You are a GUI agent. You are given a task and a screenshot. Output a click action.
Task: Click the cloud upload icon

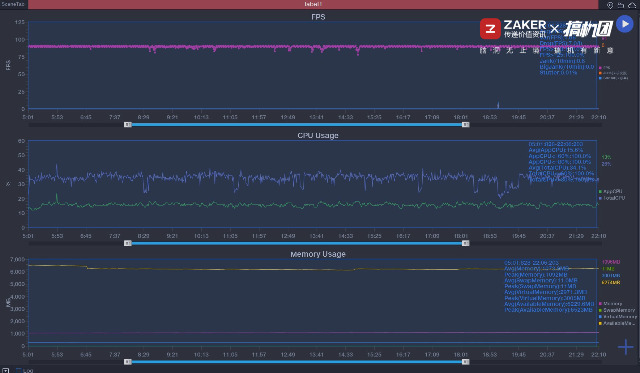point(632,5)
